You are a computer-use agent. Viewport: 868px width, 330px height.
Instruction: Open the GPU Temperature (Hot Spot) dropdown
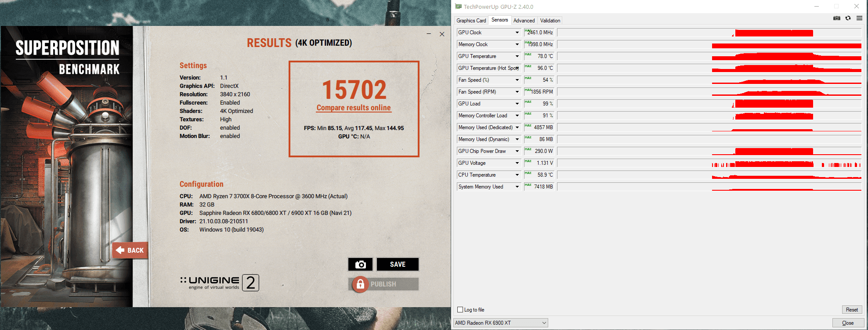518,68
